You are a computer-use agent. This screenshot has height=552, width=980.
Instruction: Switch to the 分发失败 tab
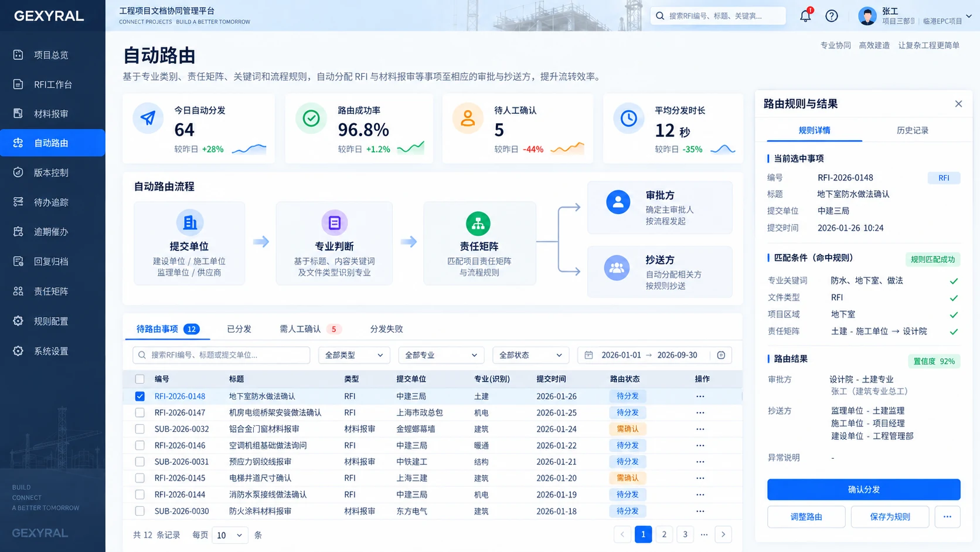pyautogui.click(x=386, y=329)
